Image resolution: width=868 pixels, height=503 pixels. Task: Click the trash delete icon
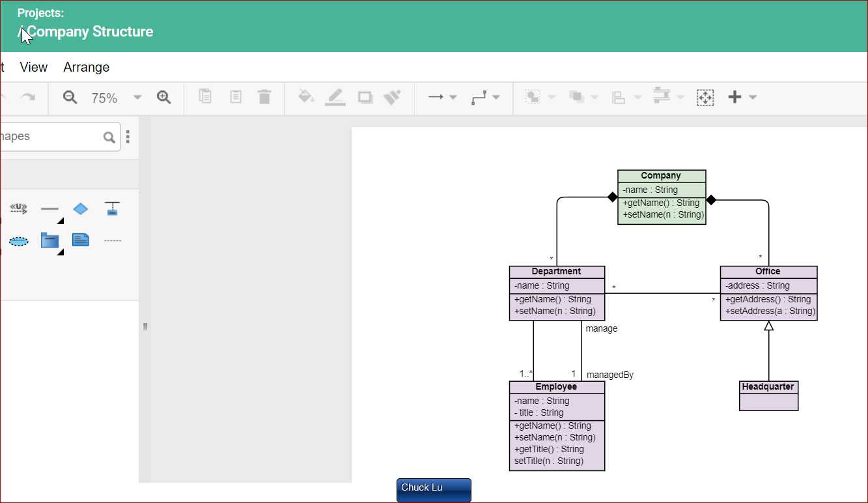(264, 96)
